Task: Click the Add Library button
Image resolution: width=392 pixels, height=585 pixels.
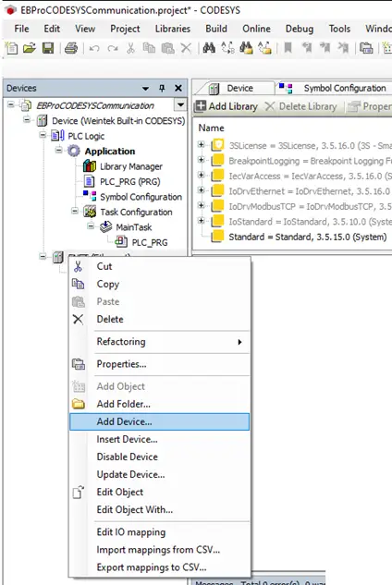Action: pyautogui.click(x=227, y=106)
